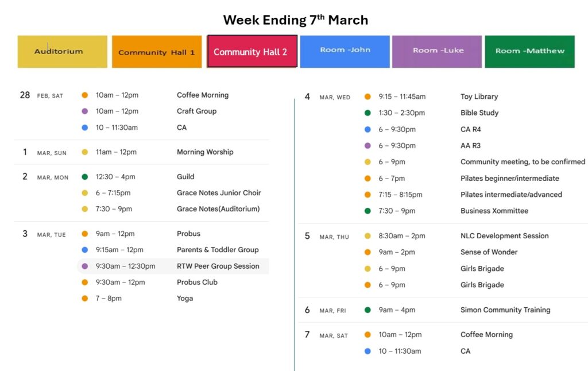Image resolution: width=588 pixels, height=371 pixels.
Task: Select the Community Hall 1 orange box
Action: pyautogui.click(x=157, y=52)
